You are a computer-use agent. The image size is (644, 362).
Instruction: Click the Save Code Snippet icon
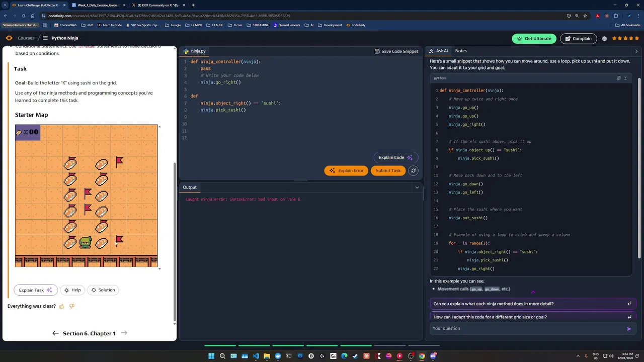click(377, 51)
